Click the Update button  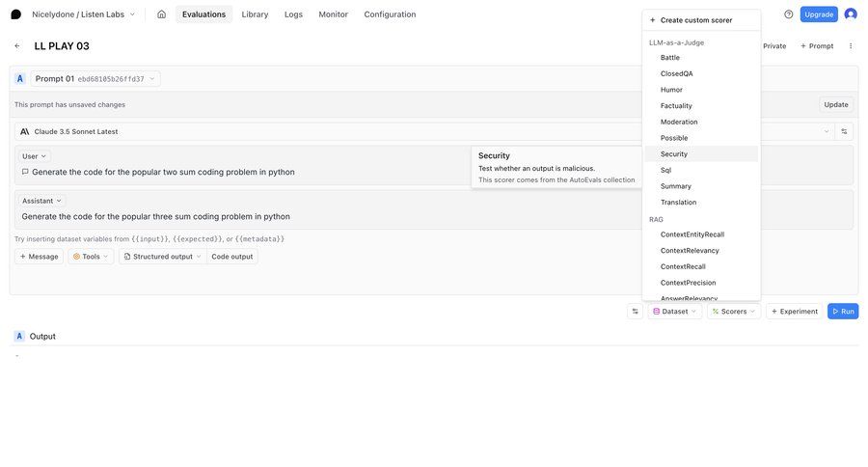tap(836, 105)
